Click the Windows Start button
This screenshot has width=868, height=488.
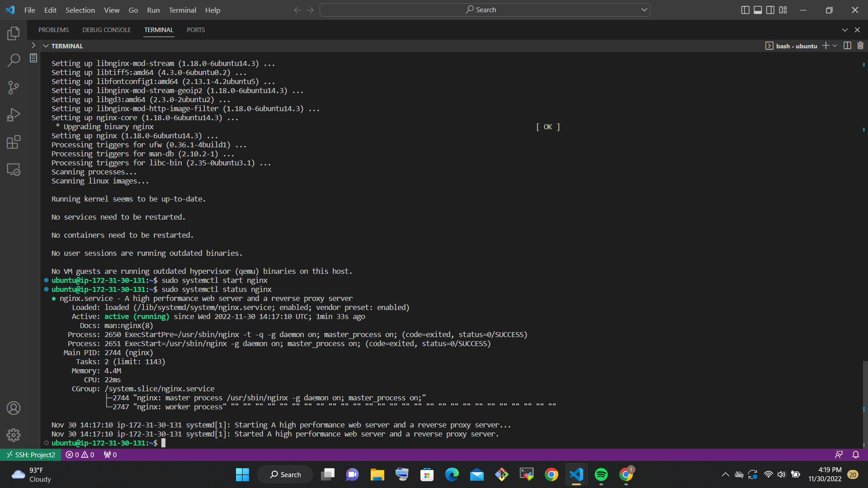pyautogui.click(x=242, y=474)
